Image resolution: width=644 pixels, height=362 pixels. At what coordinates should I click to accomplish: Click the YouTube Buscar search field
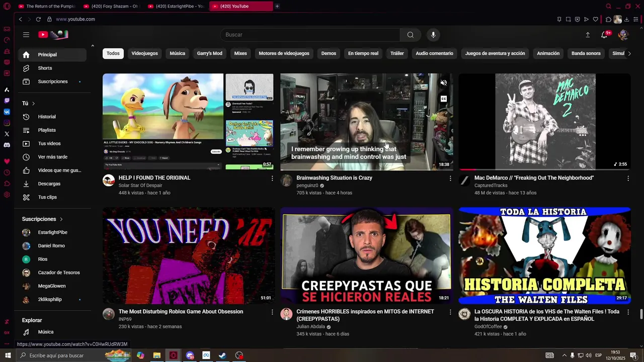click(310, 35)
